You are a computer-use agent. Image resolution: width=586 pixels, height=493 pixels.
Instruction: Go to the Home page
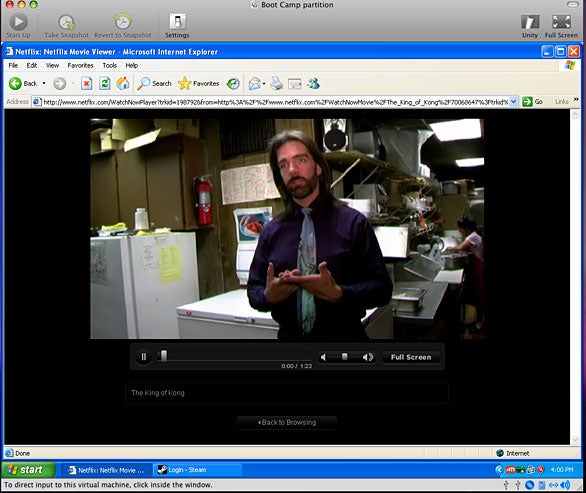(x=123, y=83)
